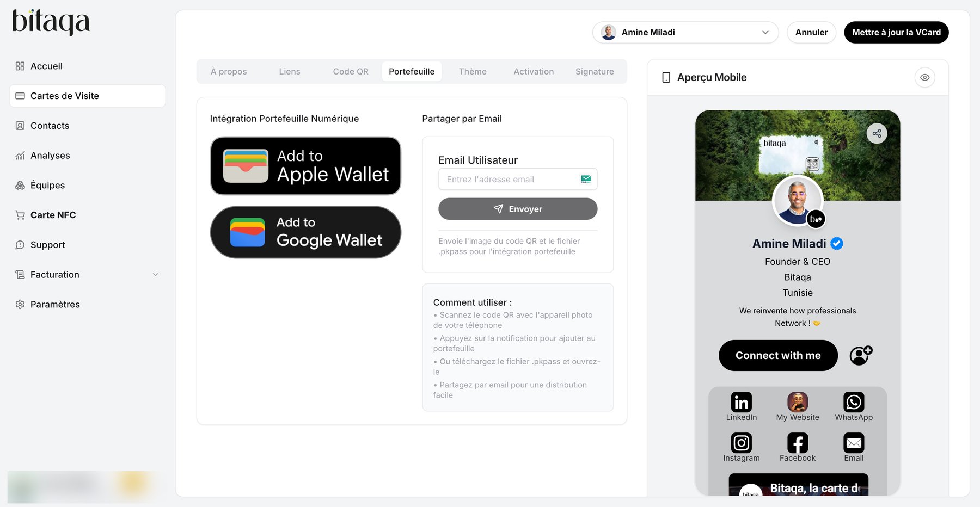Focus the Email Utilisateur input field
The image size is (980, 507).
(x=518, y=180)
